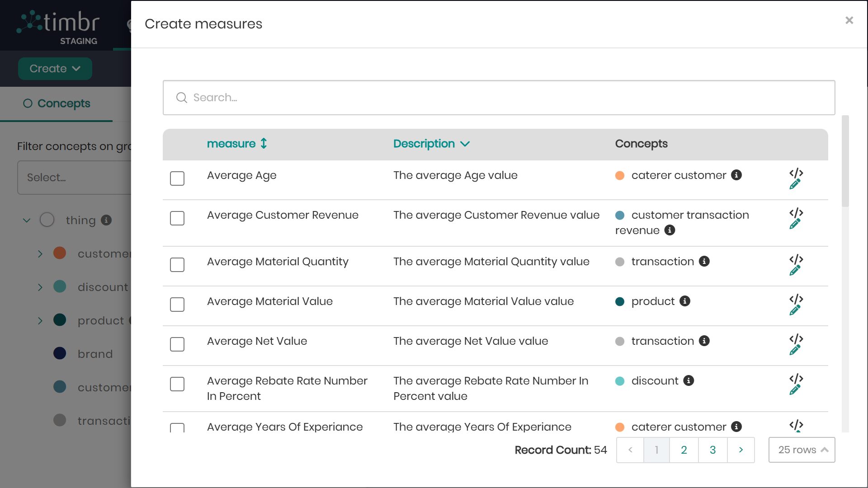
Task: Click in the measures Search field
Action: (x=499, y=98)
